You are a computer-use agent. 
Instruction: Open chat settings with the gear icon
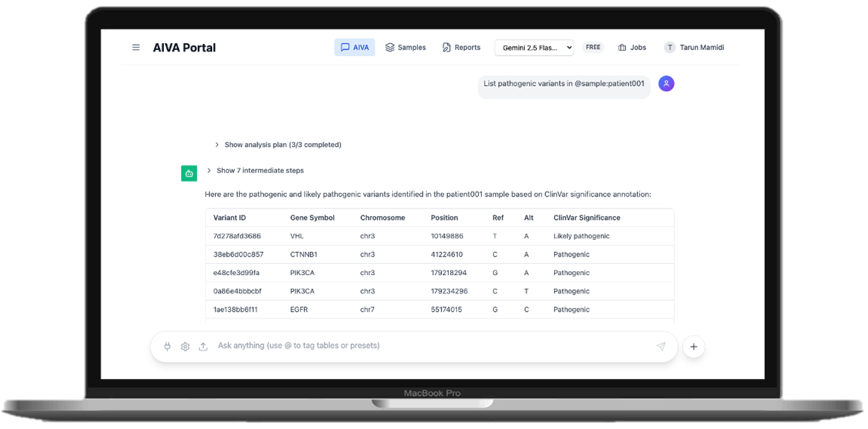185,346
